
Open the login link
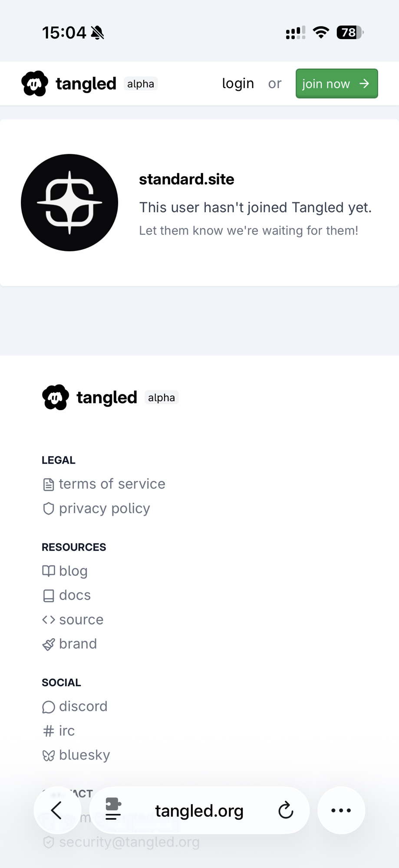click(x=238, y=83)
